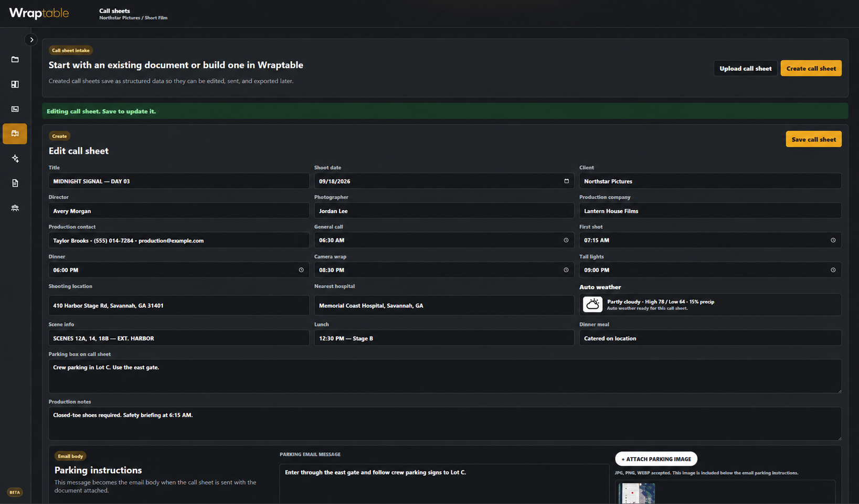Select the attached parking image thumbnail
This screenshot has height=504, width=859.
637,494
